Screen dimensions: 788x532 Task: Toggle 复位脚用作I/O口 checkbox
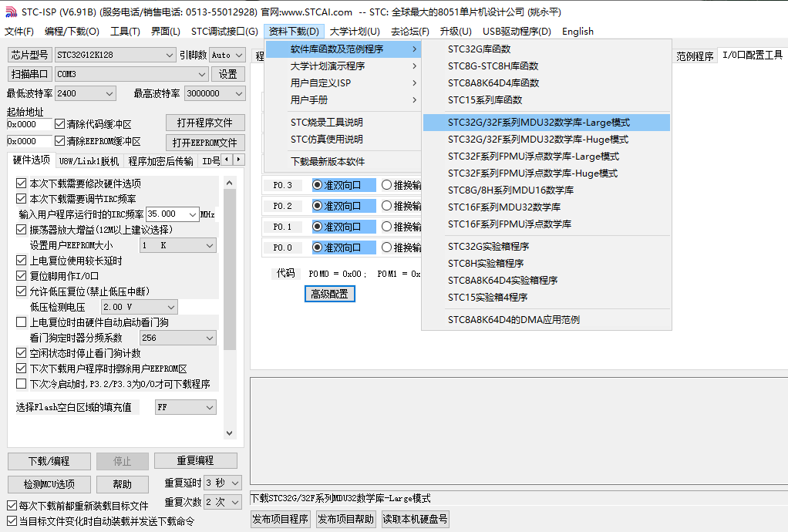[x=21, y=276]
